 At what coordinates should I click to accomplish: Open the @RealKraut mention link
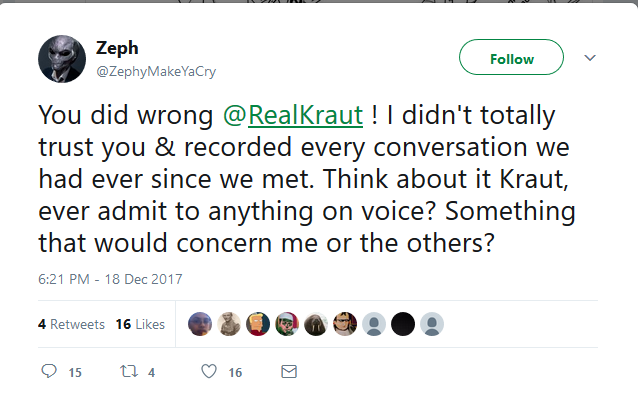point(293,115)
